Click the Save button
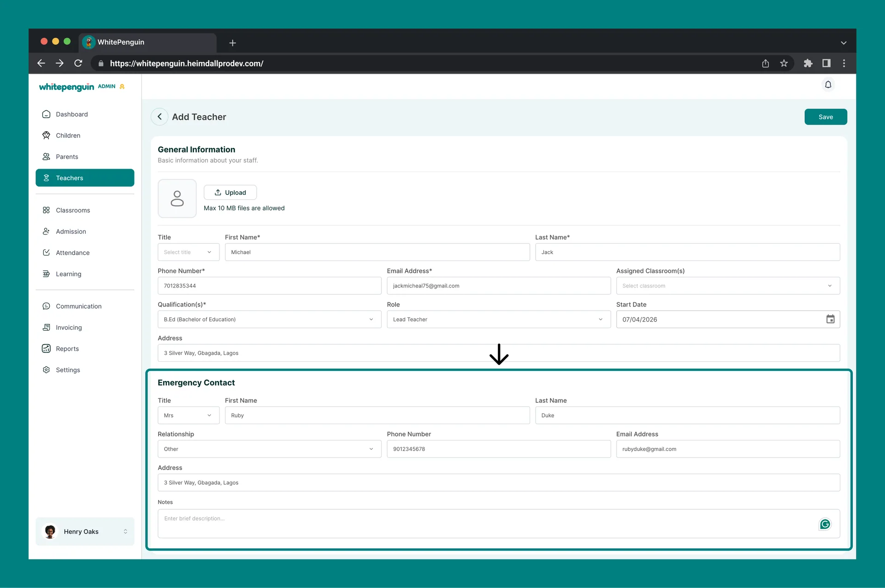885x588 pixels. pos(826,117)
